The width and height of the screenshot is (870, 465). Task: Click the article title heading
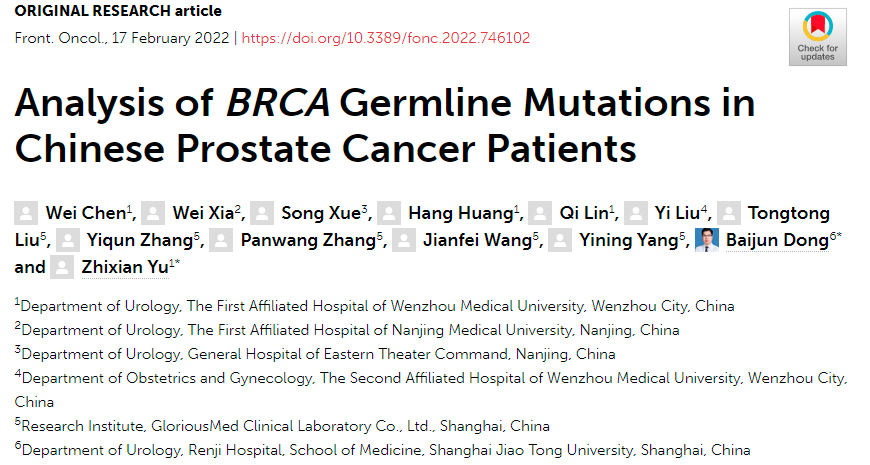coord(385,125)
